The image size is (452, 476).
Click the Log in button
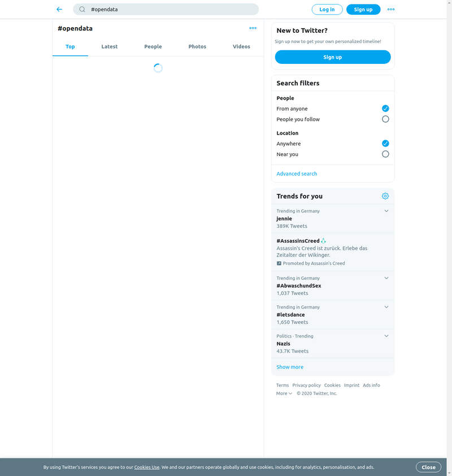(327, 10)
